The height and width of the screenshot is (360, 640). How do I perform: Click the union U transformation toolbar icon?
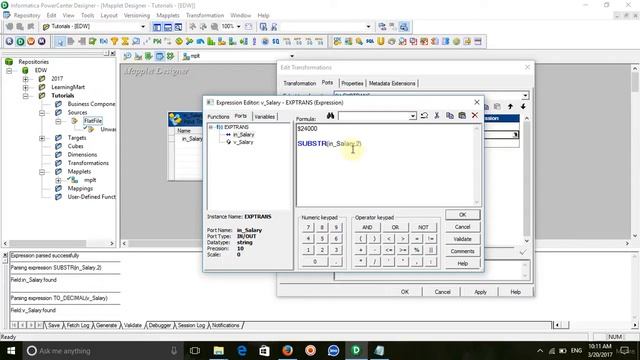(381, 41)
